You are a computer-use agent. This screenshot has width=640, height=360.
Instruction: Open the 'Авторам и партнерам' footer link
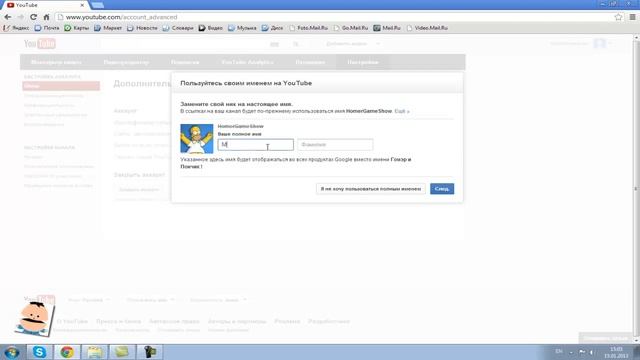[237, 322]
